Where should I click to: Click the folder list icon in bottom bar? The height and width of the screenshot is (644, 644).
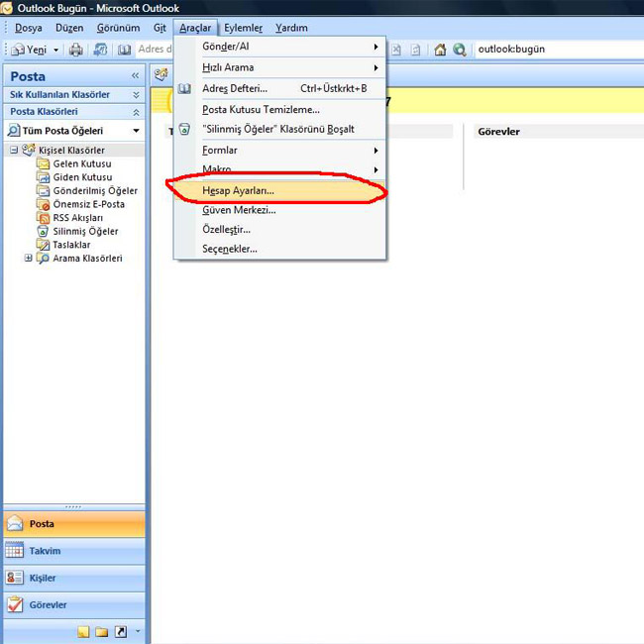[101, 632]
